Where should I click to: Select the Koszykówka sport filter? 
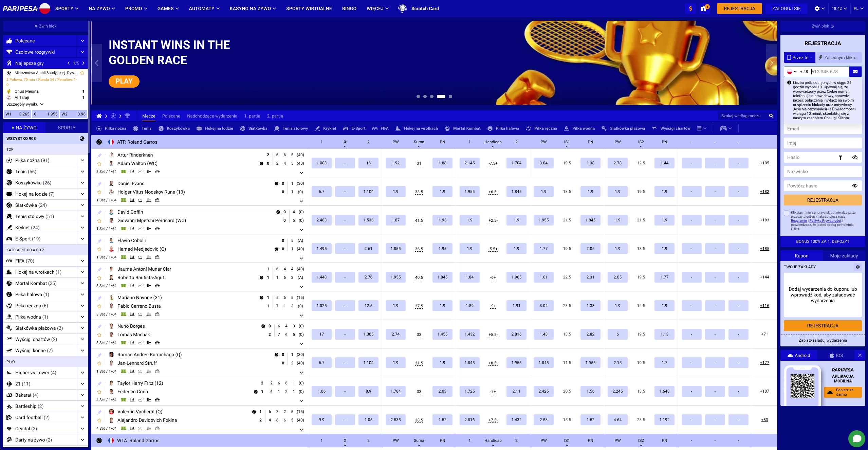click(174, 128)
